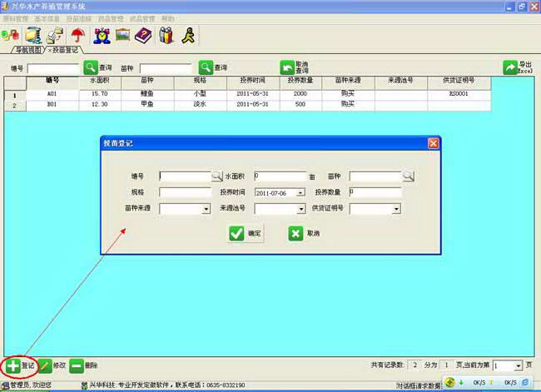Screen dimensions: 541x392
Task: Click the 2000 quantity cell
Action: pyautogui.click(x=300, y=94)
